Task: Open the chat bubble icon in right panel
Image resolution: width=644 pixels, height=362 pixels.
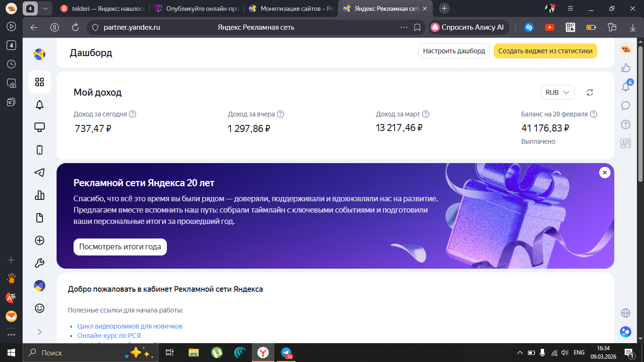Action: [x=626, y=106]
